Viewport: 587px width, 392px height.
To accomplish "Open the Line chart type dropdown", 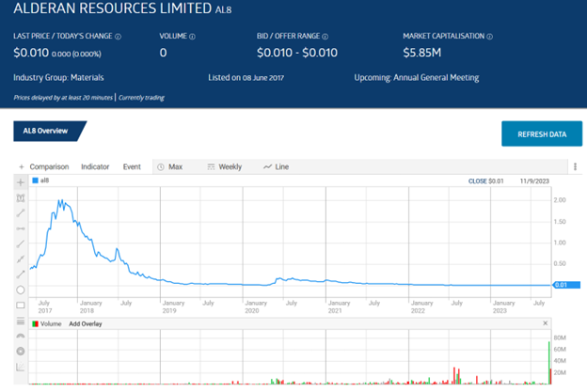I will (x=276, y=166).
